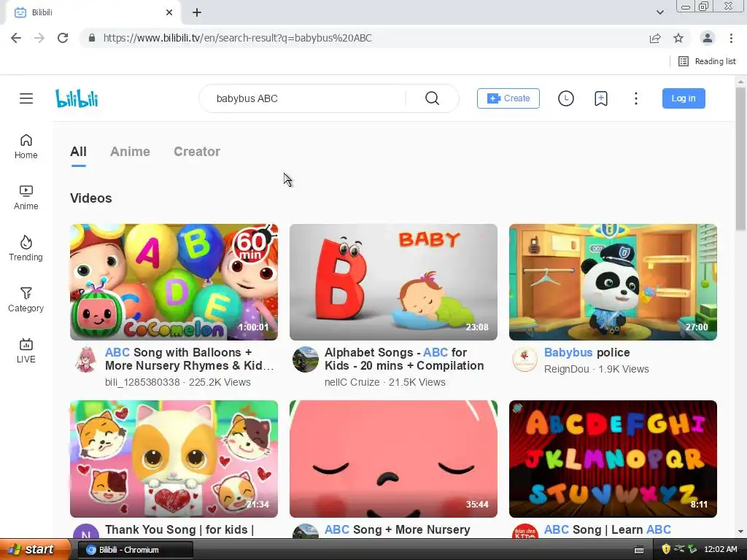Open 'ABC Song | Learn ABC' title

click(608, 529)
